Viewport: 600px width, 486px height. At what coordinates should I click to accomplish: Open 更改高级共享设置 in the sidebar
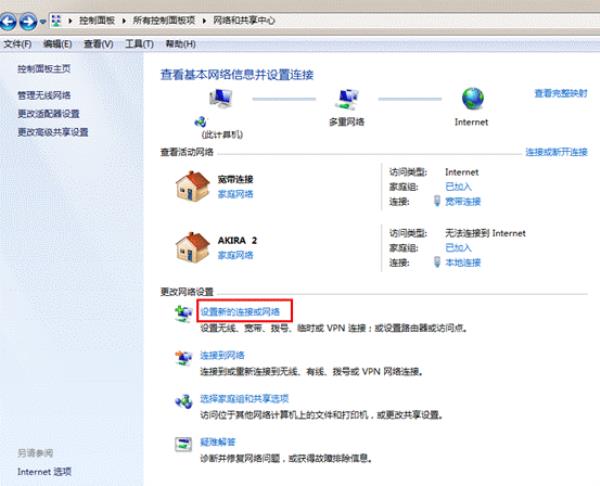point(53,132)
